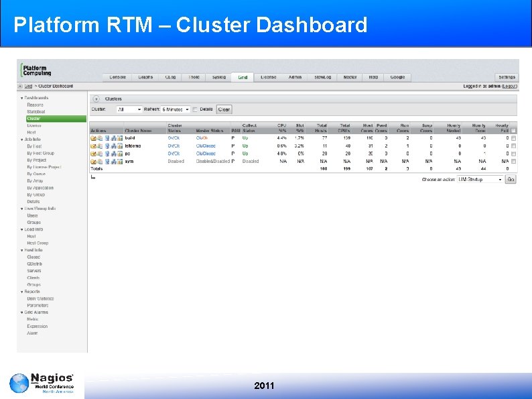
Task: Click the documents icon in the build row
Action: coord(100,138)
